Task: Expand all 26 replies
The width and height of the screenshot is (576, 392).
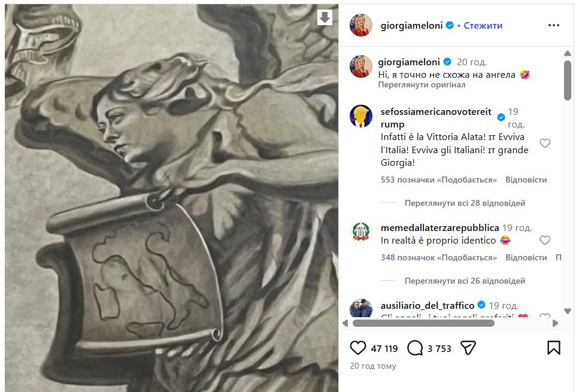Action: click(465, 281)
